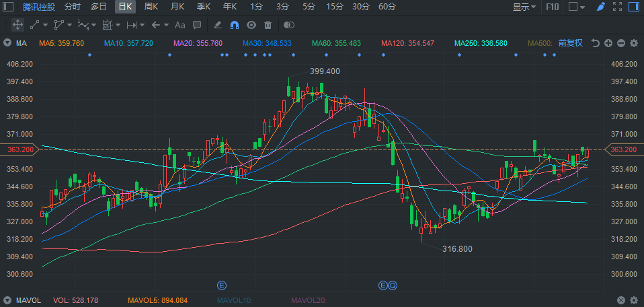Toggle magnet snap mode

tap(235, 25)
